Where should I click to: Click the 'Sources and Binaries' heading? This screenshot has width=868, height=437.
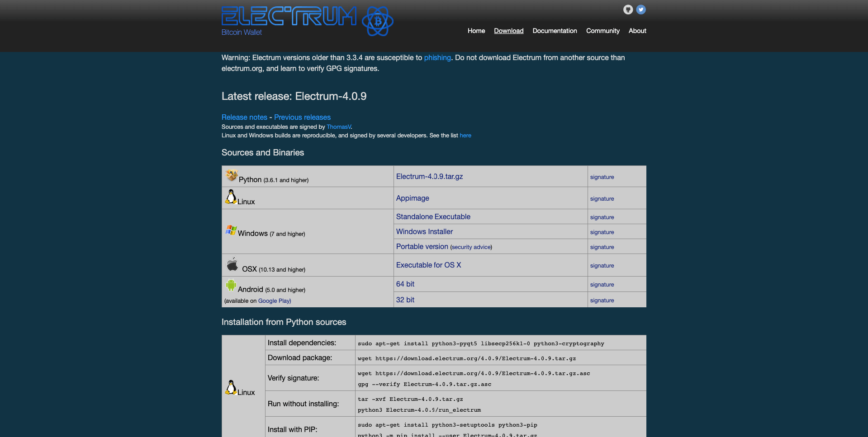[x=263, y=153]
